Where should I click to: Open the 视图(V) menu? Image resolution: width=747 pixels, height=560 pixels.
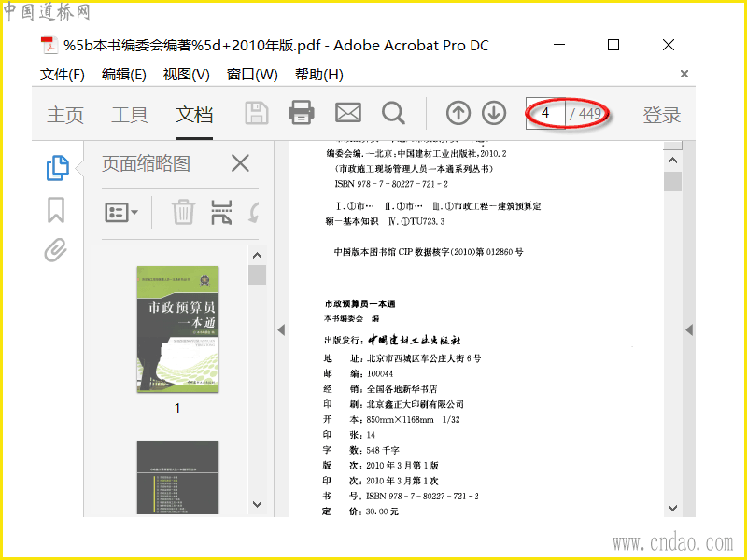tap(186, 75)
